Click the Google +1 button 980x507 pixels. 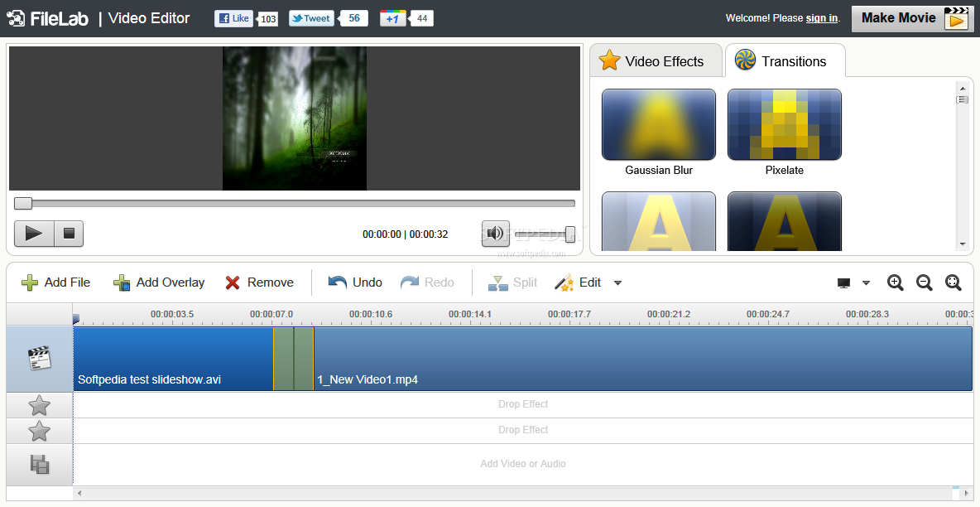pyautogui.click(x=392, y=18)
